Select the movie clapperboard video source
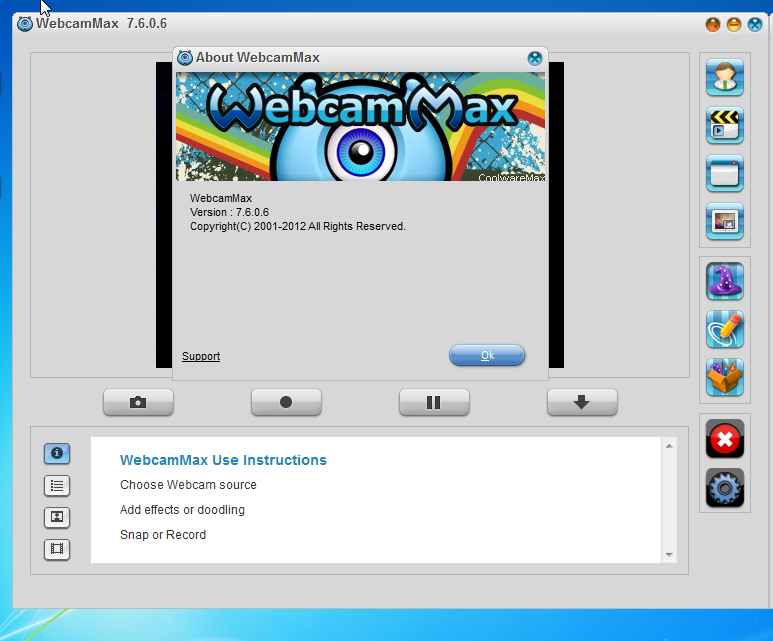This screenshot has width=773, height=641. point(725,125)
